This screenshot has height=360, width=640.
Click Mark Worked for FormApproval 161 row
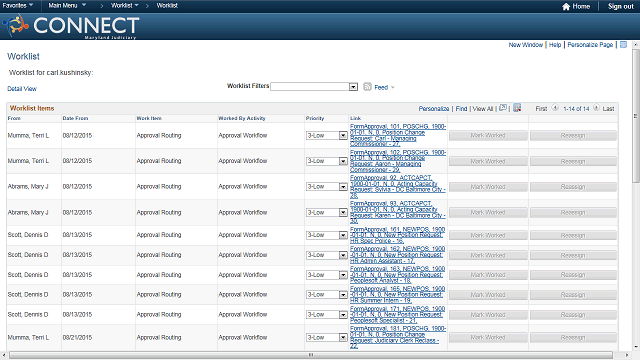pyautogui.click(x=488, y=236)
